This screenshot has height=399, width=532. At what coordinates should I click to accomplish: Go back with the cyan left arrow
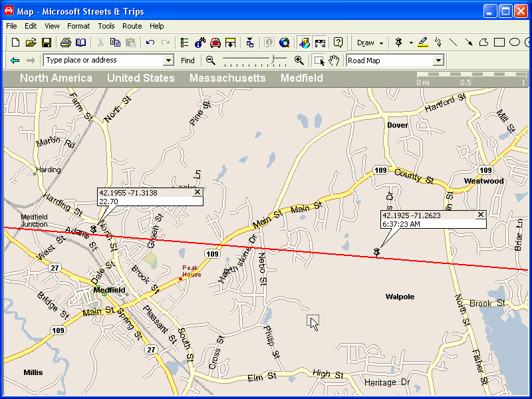[x=15, y=61]
